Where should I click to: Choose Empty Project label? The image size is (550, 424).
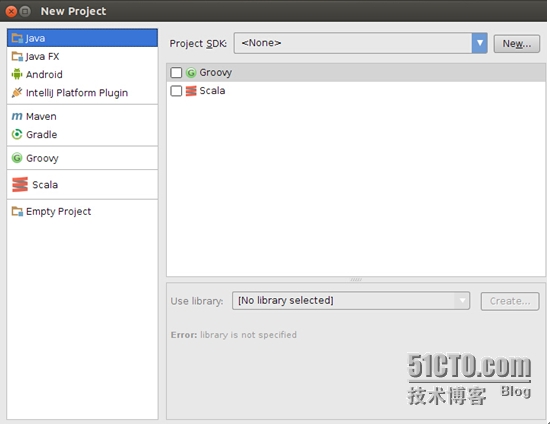tap(59, 211)
